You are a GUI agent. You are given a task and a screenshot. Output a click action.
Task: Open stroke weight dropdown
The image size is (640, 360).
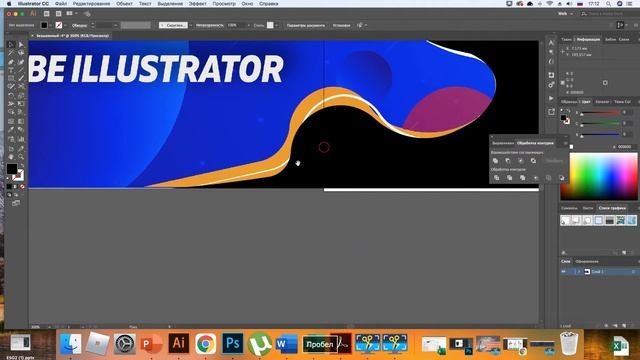116,25
